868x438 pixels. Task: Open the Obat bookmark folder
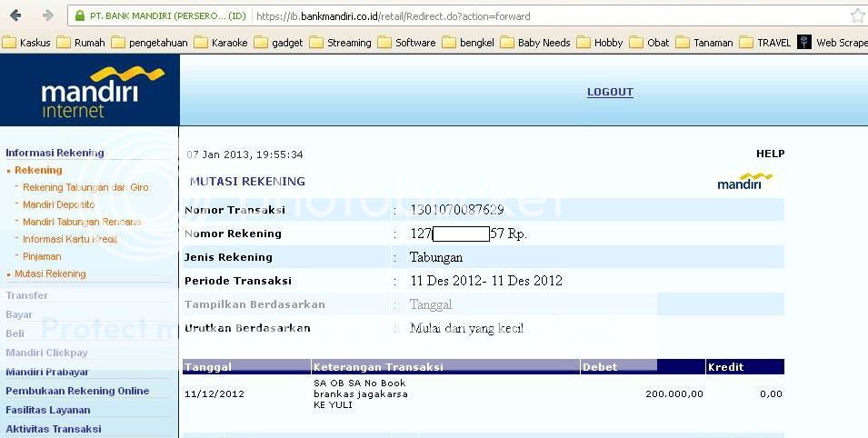(649, 43)
